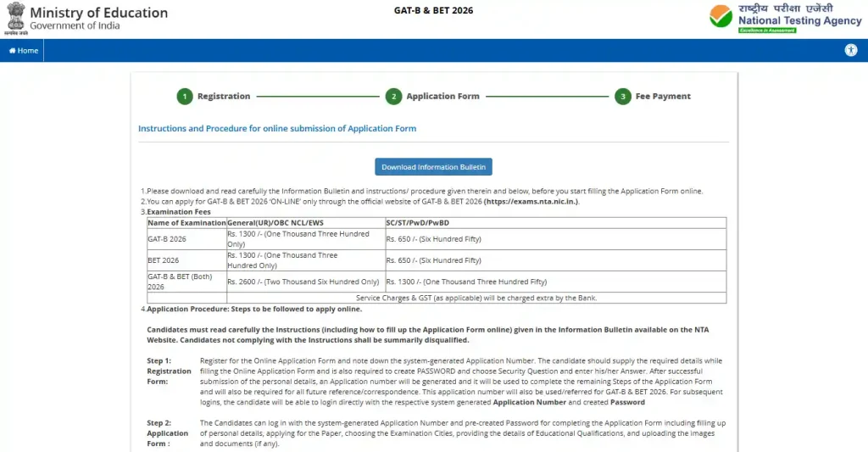The image size is (868, 452).
Task: Open the exams.nta.nic.in website link
Action: (x=531, y=202)
